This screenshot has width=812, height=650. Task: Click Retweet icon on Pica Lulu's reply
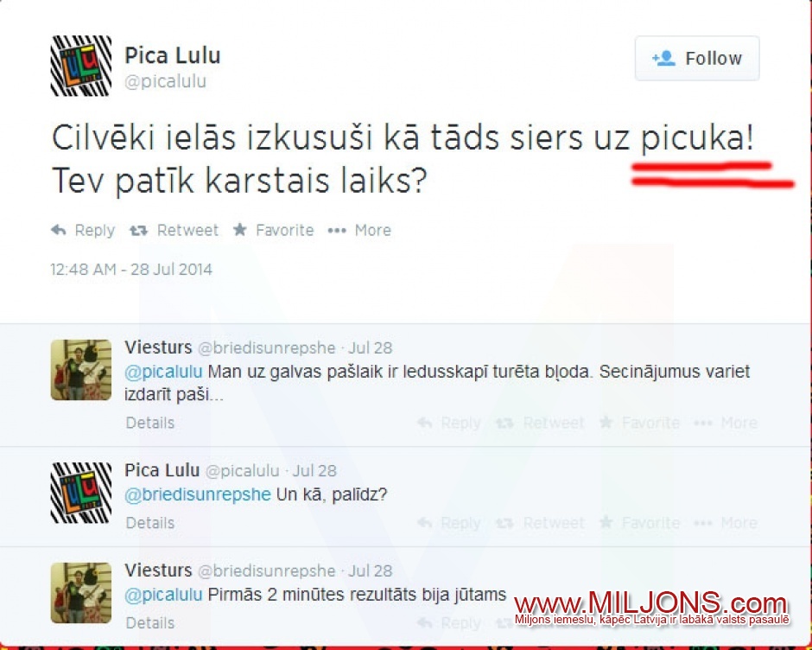click(x=504, y=523)
